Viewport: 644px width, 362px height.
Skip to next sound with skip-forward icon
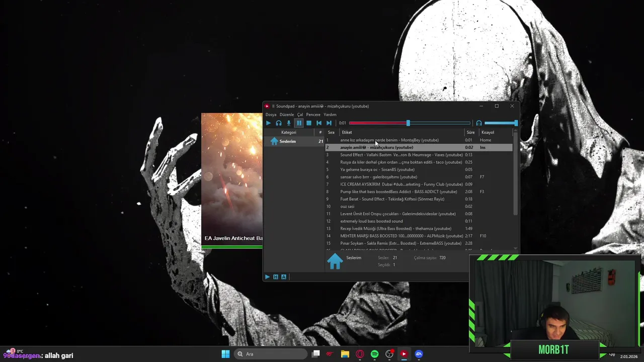pyautogui.click(x=329, y=123)
